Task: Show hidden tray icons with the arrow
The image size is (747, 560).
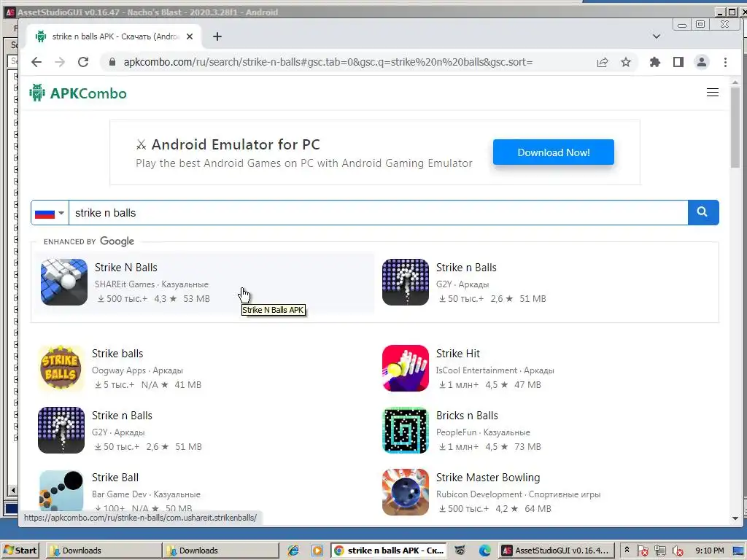Action: pyautogui.click(x=627, y=550)
